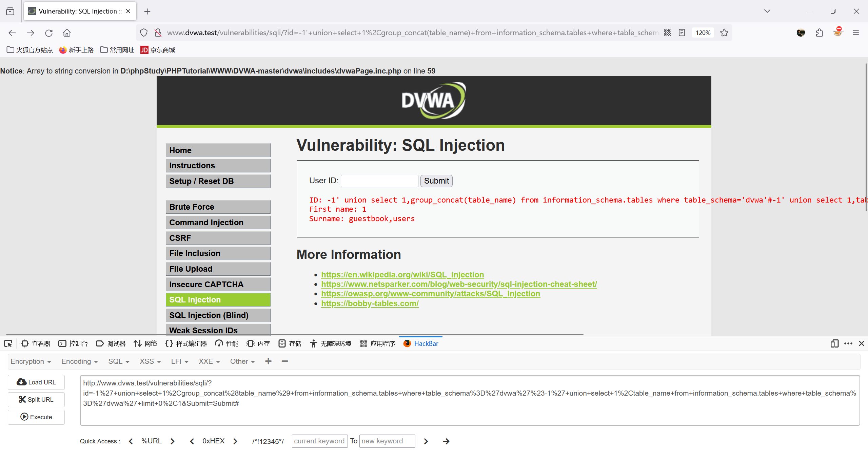Switch to the 控制台 console tab
Screen dimensions: 868x462
point(73,343)
